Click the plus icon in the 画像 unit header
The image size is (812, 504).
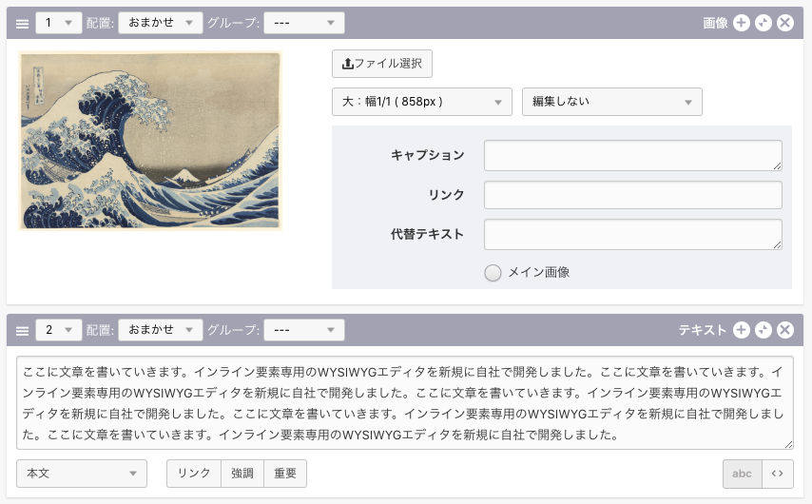(x=742, y=23)
